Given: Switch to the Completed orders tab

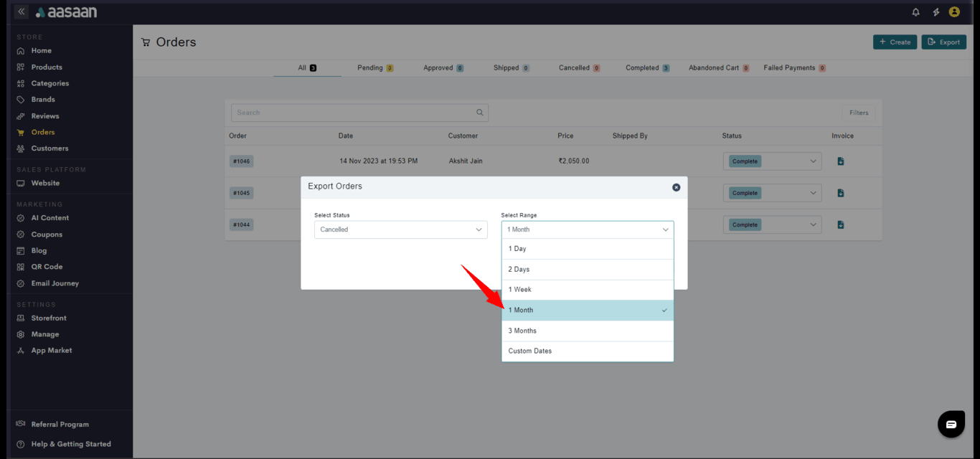Looking at the screenshot, I should coord(646,68).
